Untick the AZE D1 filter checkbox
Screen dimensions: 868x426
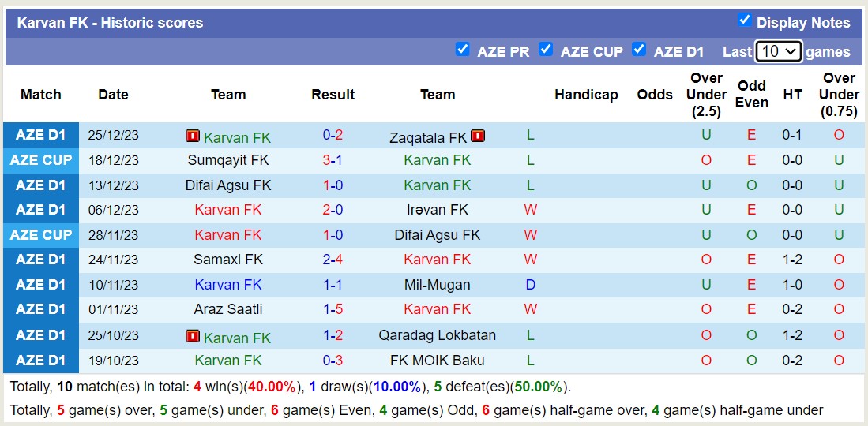[x=640, y=50]
